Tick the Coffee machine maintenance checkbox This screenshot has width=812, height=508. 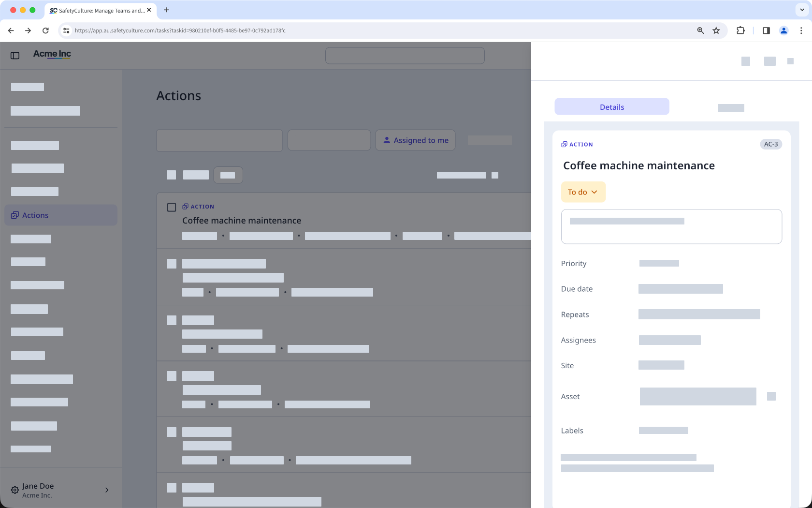[x=172, y=208]
